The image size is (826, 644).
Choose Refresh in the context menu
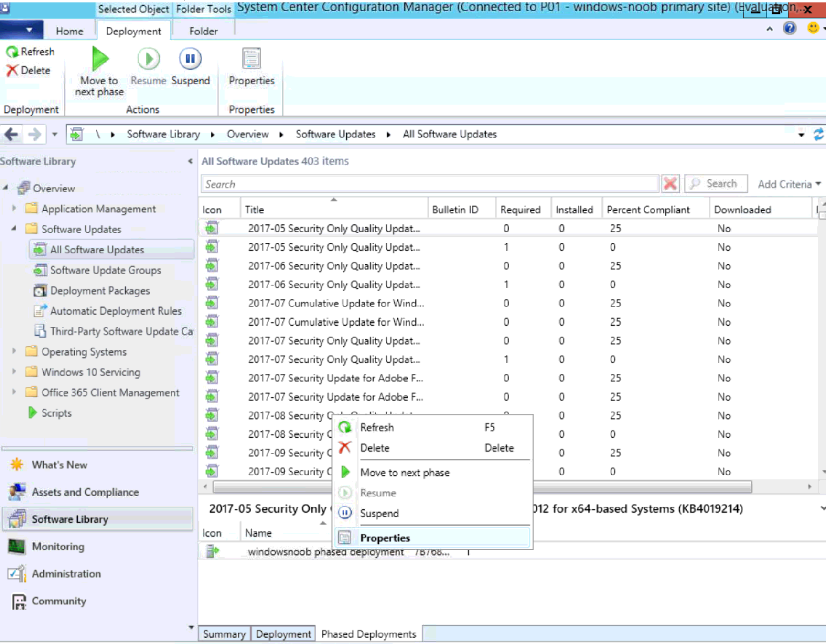[x=432, y=428]
